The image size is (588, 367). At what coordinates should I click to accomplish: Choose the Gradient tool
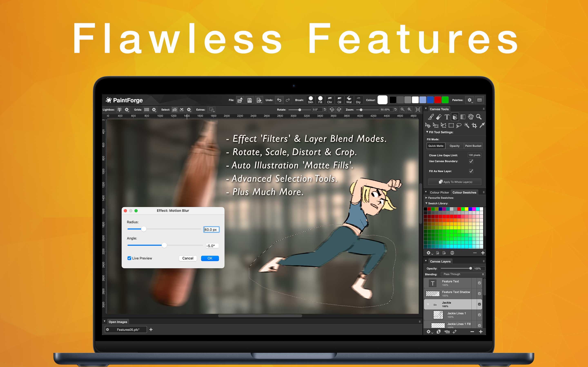[463, 117]
